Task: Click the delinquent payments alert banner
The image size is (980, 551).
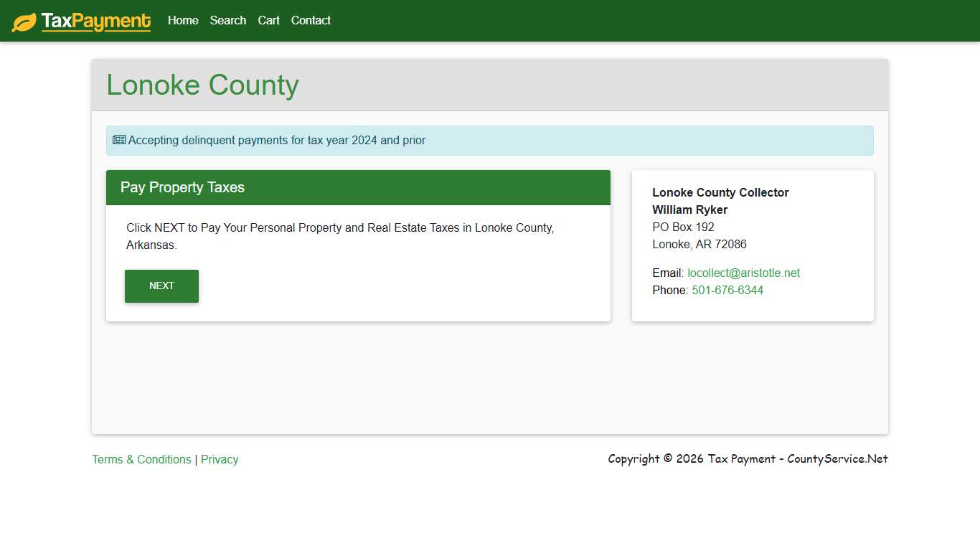Action: (490, 140)
